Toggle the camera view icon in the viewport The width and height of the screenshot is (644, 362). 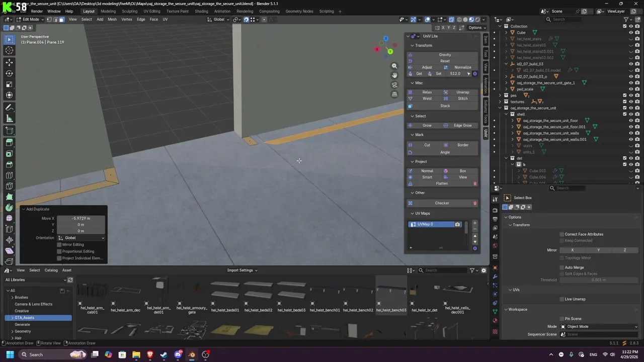click(394, 84)
